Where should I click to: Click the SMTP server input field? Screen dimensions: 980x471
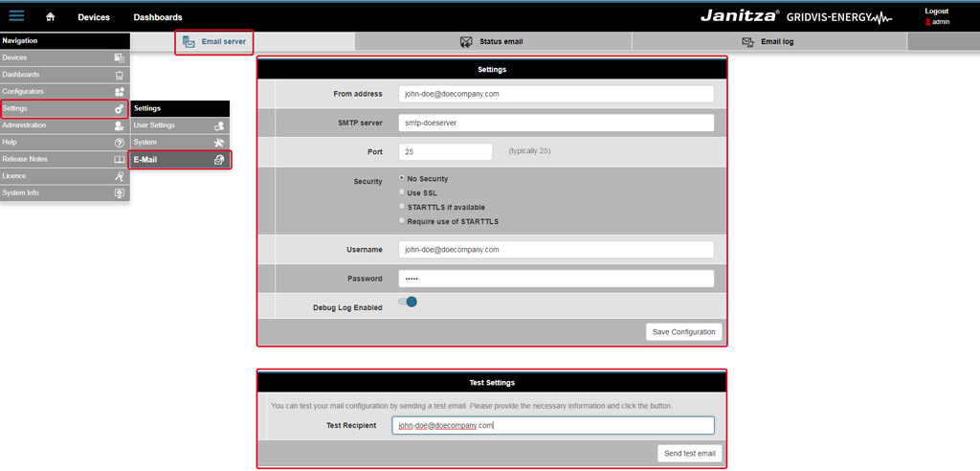tap(556, 123)
